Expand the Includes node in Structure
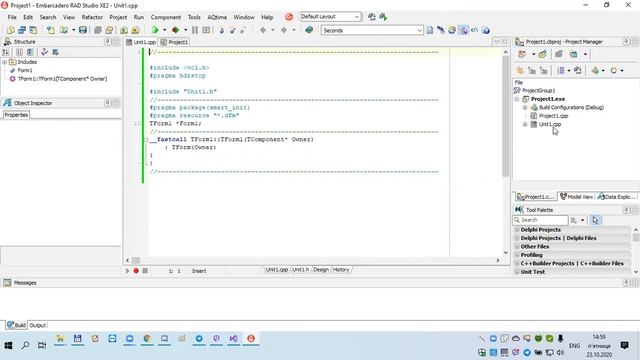 click(x=4, y=62)
